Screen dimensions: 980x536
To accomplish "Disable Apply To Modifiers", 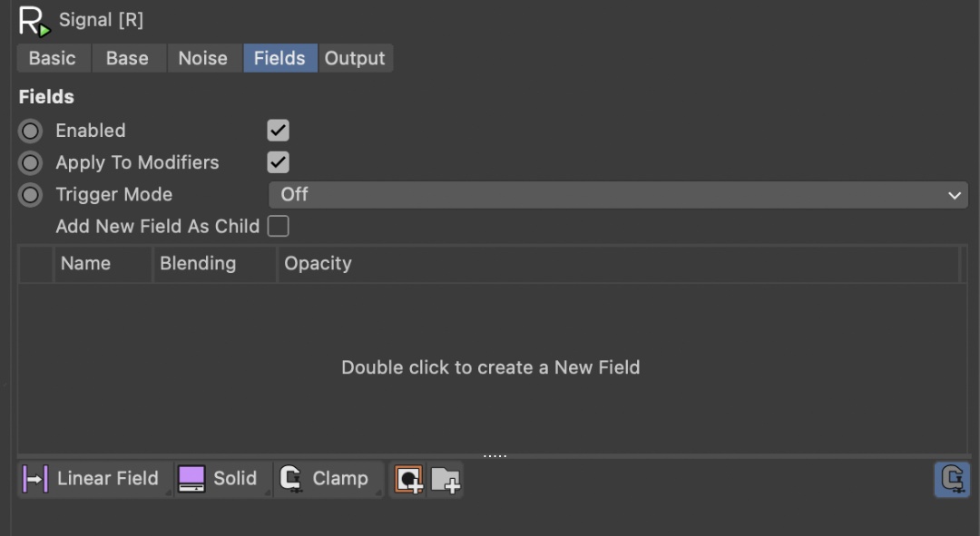I will click(x=278, y=161).
